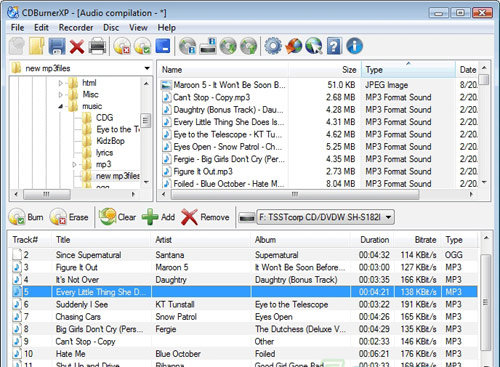
Task: Sort files by the Type column header
Action: coord(408,70)
